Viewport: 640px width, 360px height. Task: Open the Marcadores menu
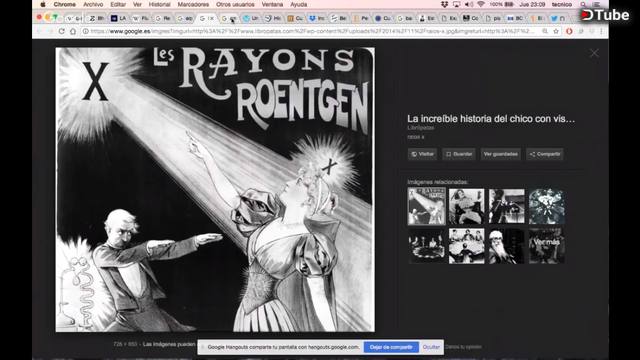tap(193, 4)
